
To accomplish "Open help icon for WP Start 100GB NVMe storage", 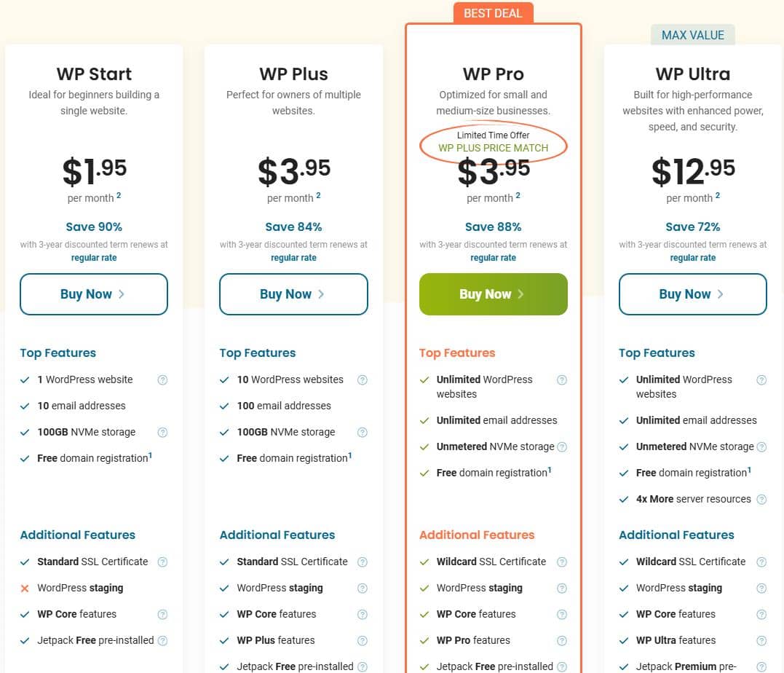I will (163, 433).
